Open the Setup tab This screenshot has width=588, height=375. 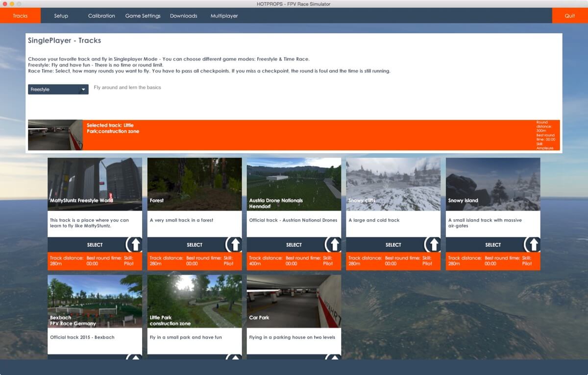coord(61,16)
